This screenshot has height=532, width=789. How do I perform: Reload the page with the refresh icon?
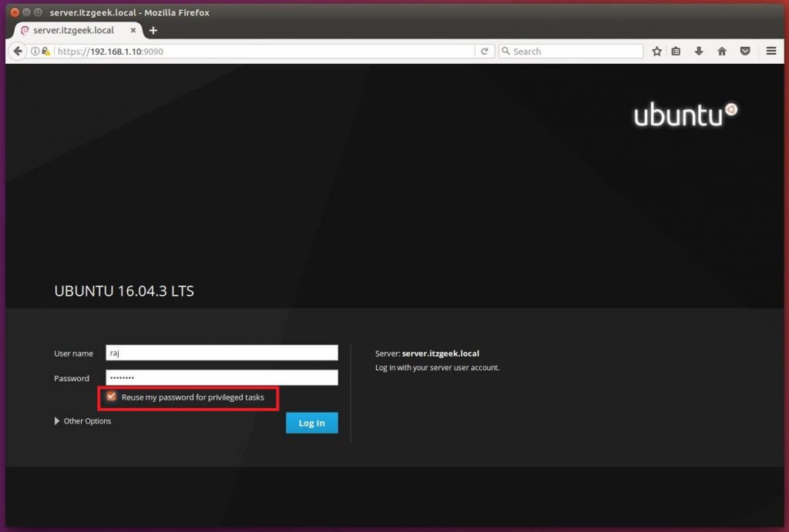click(485, 52)
